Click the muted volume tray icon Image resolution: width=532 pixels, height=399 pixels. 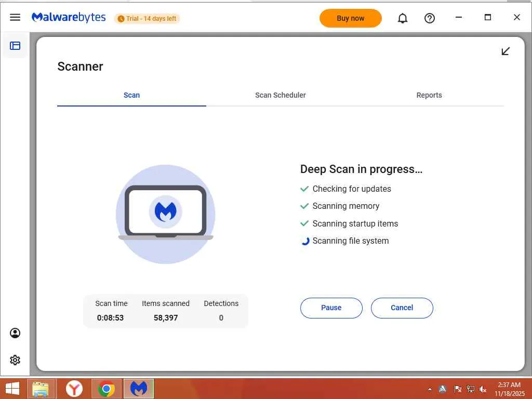click(483, 390)
